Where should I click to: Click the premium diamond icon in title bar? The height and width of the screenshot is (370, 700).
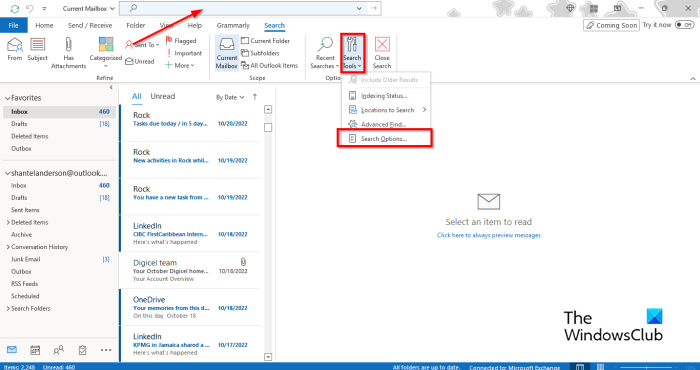click(x=570, y=8)
